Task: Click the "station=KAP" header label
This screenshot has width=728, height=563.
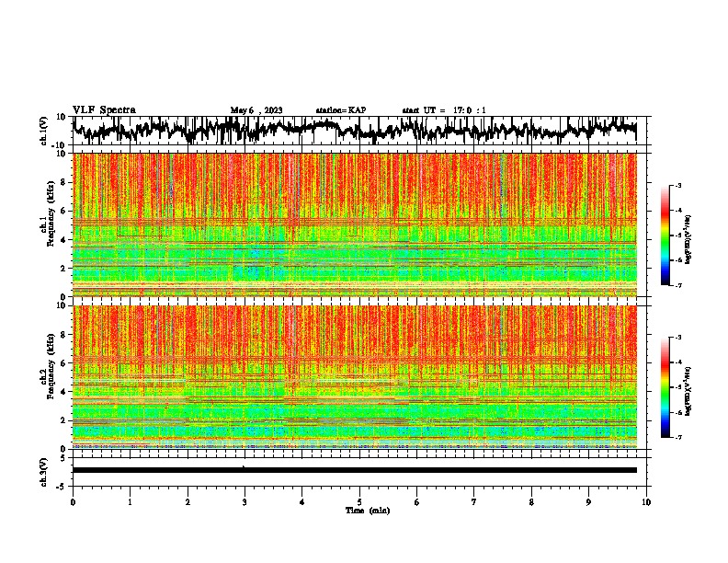Action: (x=341, y=110)
